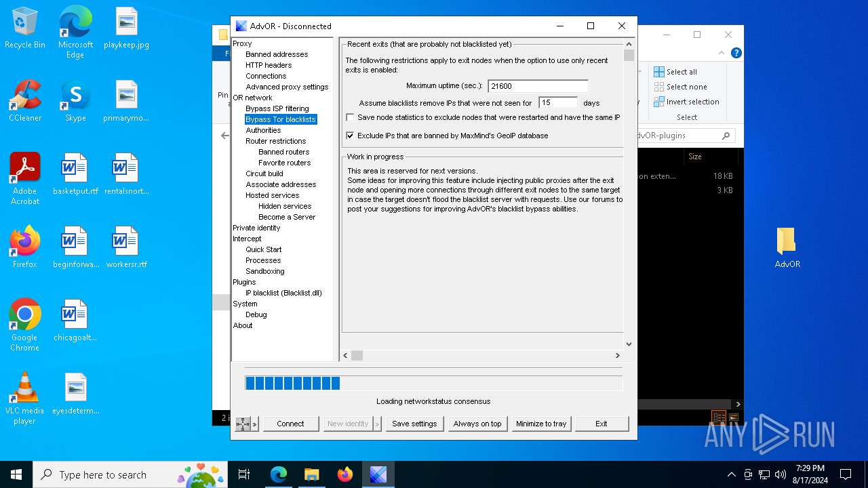The height and width of the screenshot is (488, 868).
Task: Collapse Explorer ribbon chevron
Action: 722,53
